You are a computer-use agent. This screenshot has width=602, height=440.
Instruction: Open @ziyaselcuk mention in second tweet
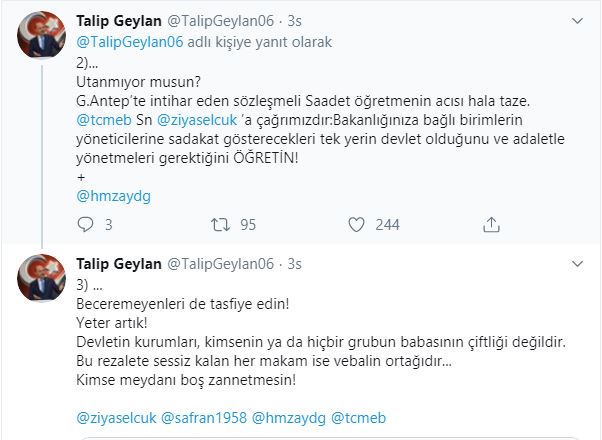pos(116,415)
